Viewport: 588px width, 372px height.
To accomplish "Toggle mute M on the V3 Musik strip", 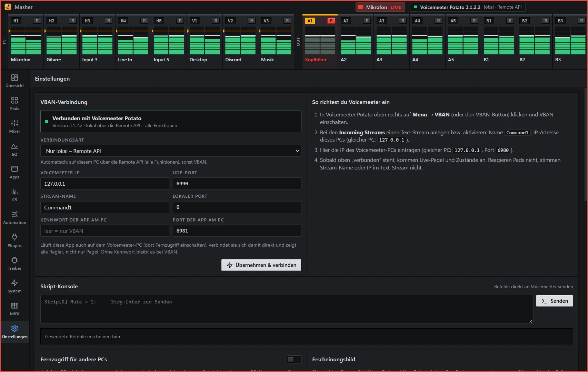I will click(x=287, y=21).
